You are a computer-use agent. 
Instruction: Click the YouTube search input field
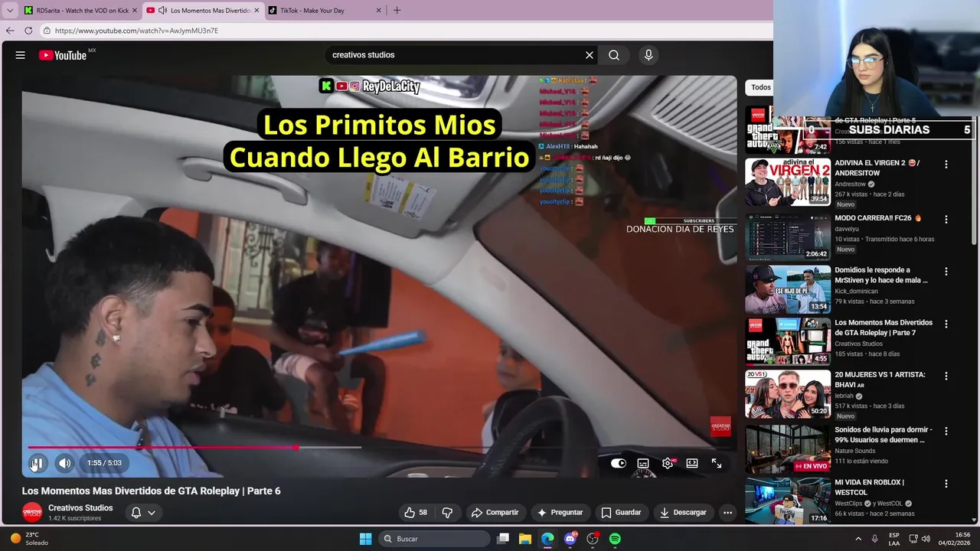pos(456,55)
